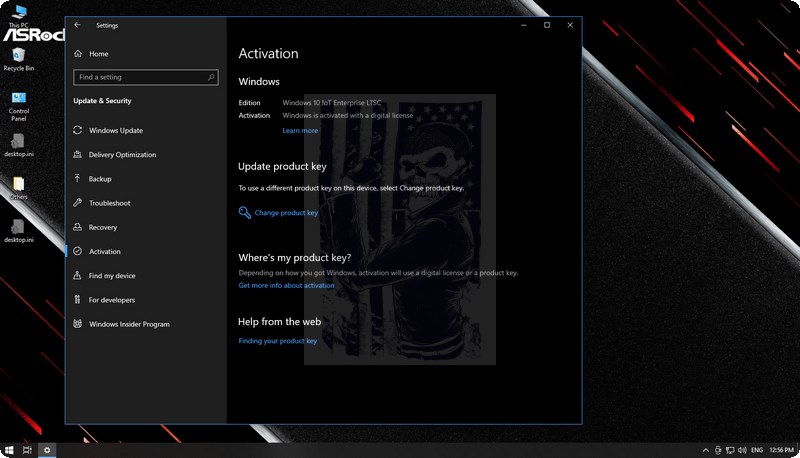Open the Windows Start menu
The height and width of the screenshot is (458, 800).
pos(9,450)
